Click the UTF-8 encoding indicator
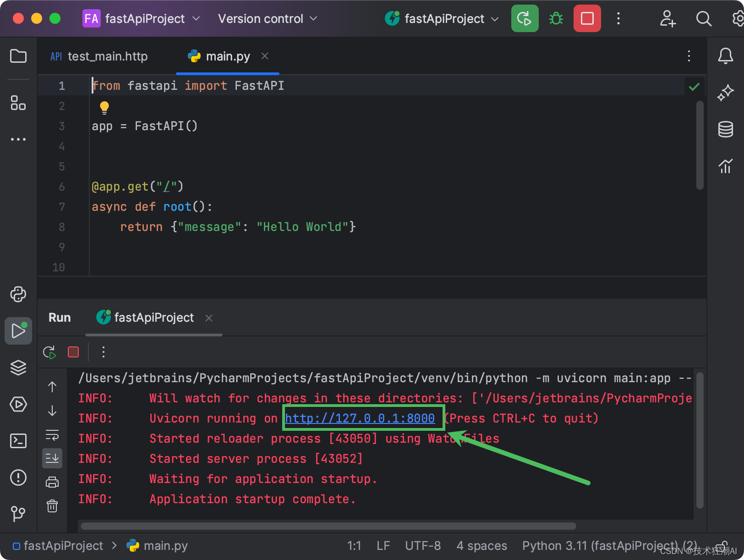This screenshot has width=744, height=560. point(422,545)
